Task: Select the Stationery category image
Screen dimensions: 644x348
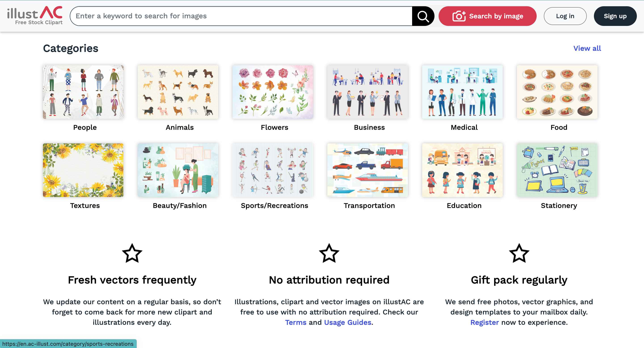Action: 557,170
